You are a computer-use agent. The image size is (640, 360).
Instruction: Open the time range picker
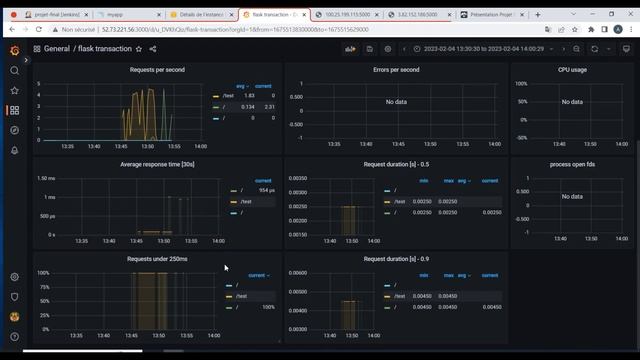483,49
